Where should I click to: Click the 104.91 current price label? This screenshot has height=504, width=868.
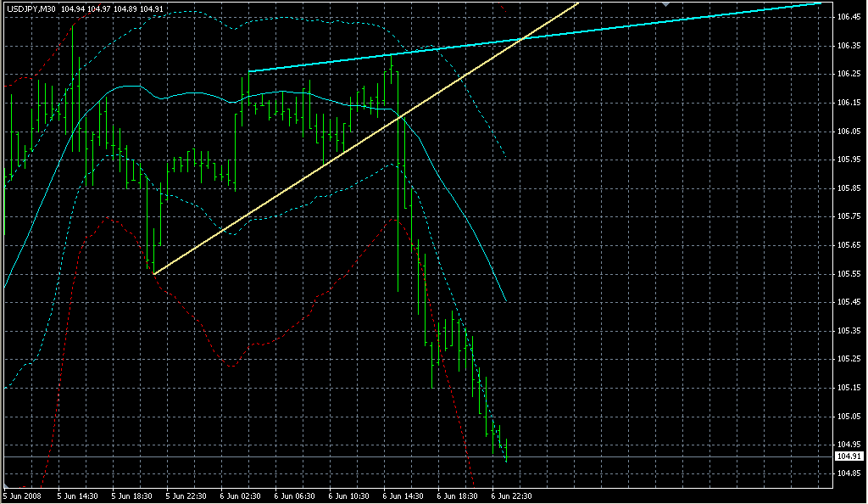click(849, 456)
